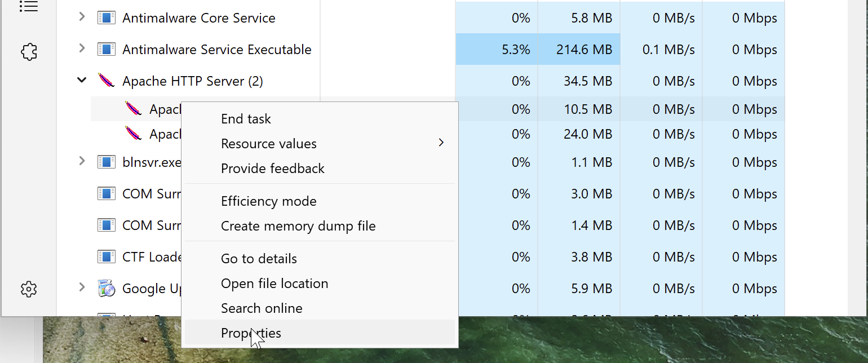This screenshot has height=363, width=868.
Task: Open the Services puzzle-piece sidebar icon
Action: [x=29, y=52]
